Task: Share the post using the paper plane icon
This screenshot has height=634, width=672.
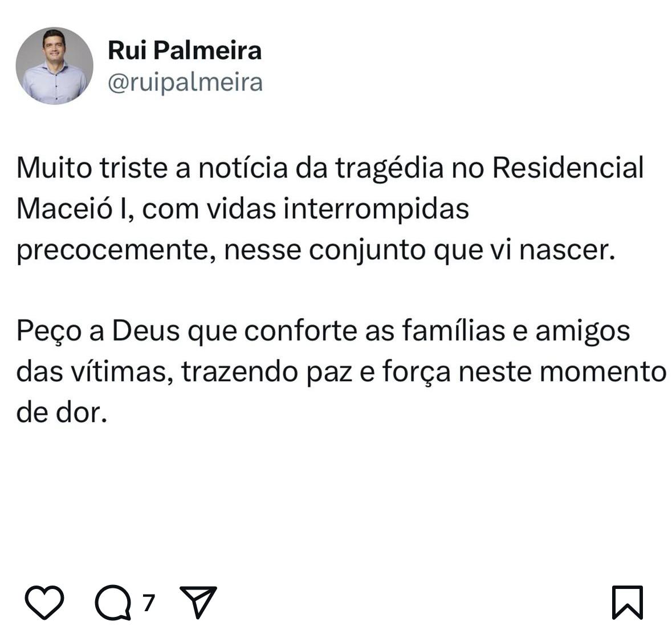Action: [198, 602]
